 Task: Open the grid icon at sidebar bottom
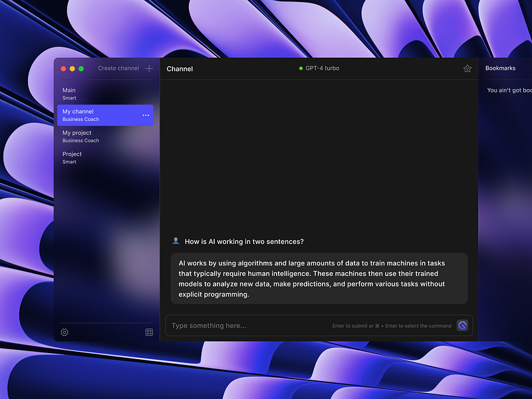(x=149, y=332)
